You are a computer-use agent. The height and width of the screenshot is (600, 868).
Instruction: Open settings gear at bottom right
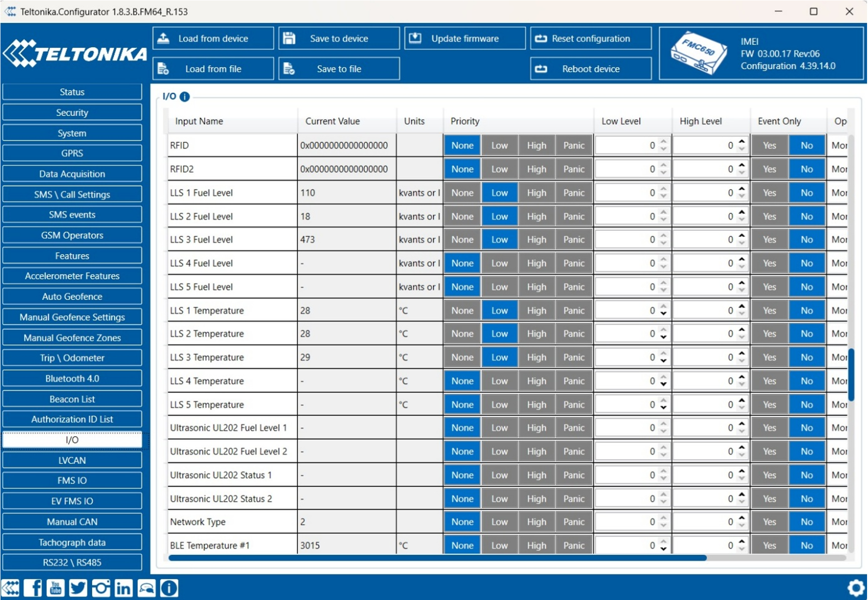856,588
